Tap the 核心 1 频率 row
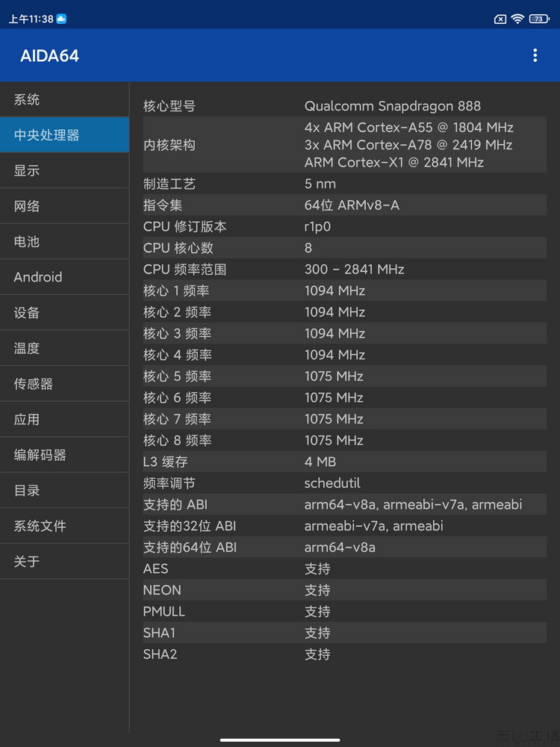Image resolution: width=560 pixels, height=747 pixels. 345,290
